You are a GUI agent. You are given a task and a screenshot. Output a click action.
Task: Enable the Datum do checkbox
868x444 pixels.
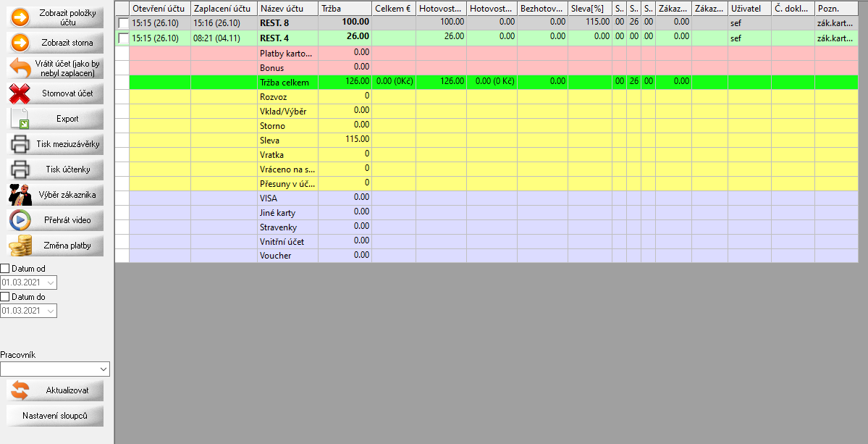(5, 297)
